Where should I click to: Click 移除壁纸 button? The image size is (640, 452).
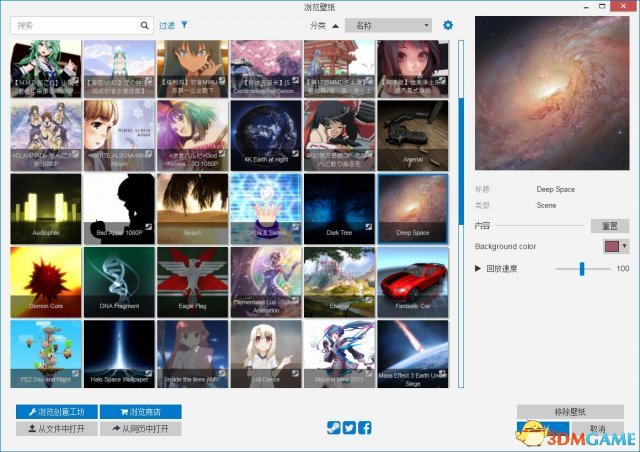[570, 412]
